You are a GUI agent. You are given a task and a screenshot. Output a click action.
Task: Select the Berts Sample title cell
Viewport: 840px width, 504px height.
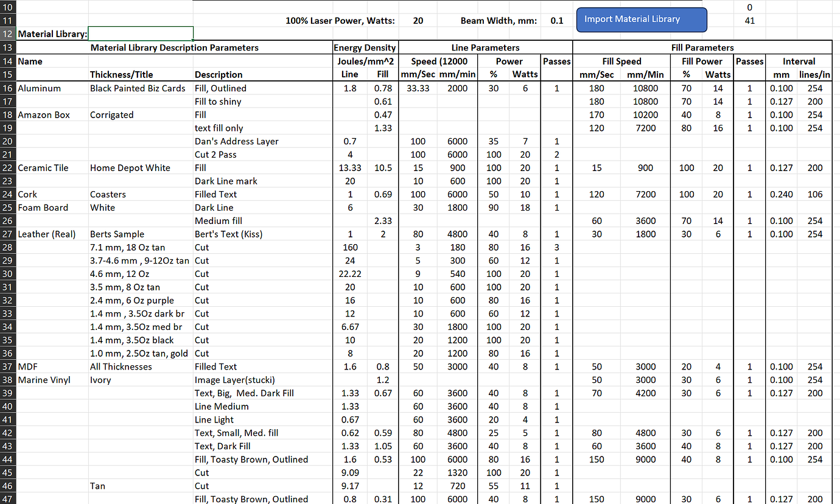tap(141, 234)
